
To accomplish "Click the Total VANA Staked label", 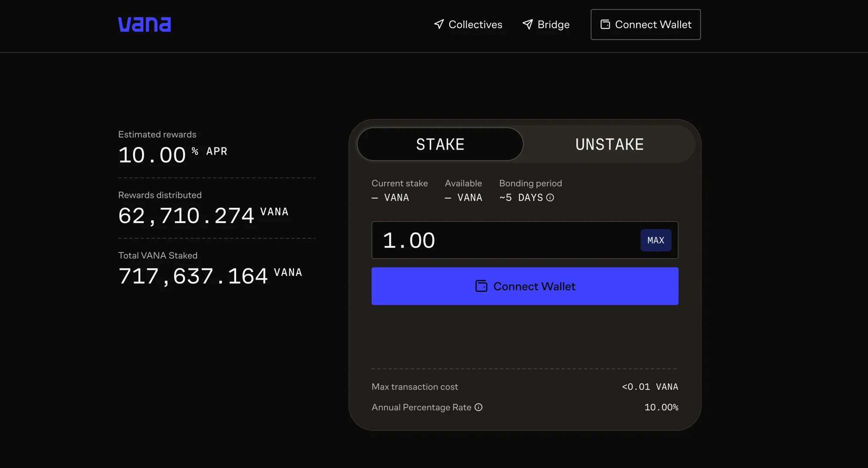I will click(x=158, y=255).
